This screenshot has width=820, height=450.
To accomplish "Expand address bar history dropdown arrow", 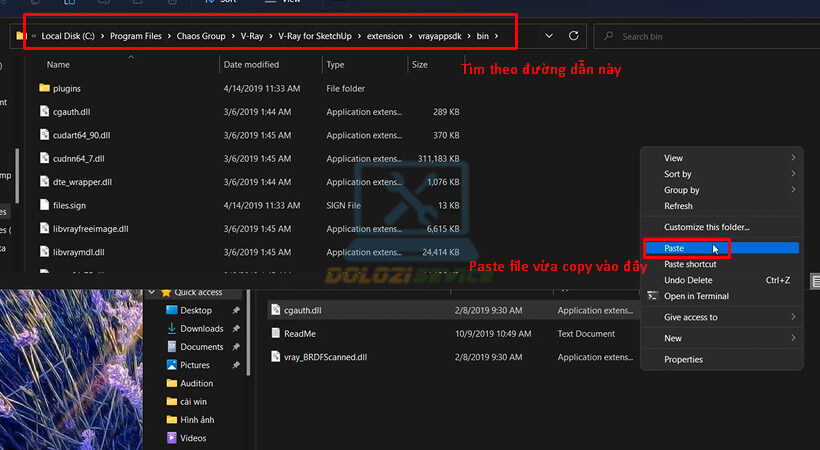I will pos(549,36).
